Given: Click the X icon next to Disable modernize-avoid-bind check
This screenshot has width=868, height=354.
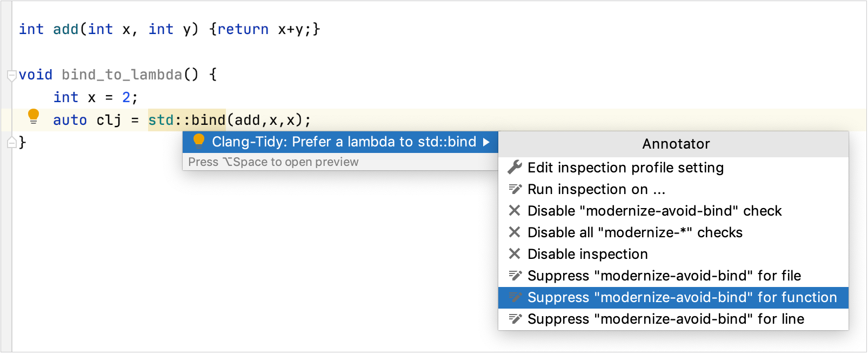Looking at the screenshot, I should click(515, 211).
